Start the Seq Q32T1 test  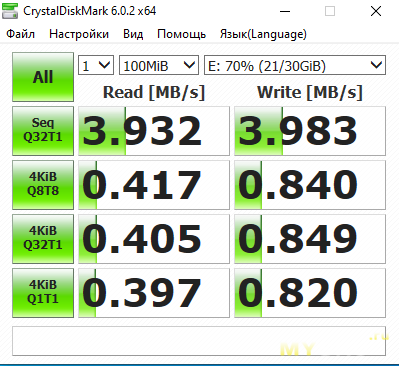[x=43, y=131]
